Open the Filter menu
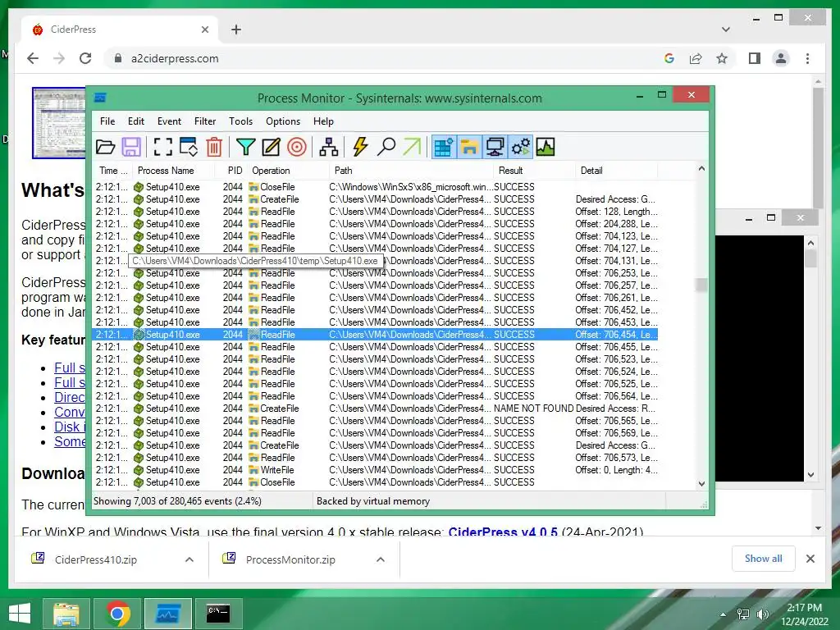The height and width of the screenshot is (630, 840). coord(205,121)
